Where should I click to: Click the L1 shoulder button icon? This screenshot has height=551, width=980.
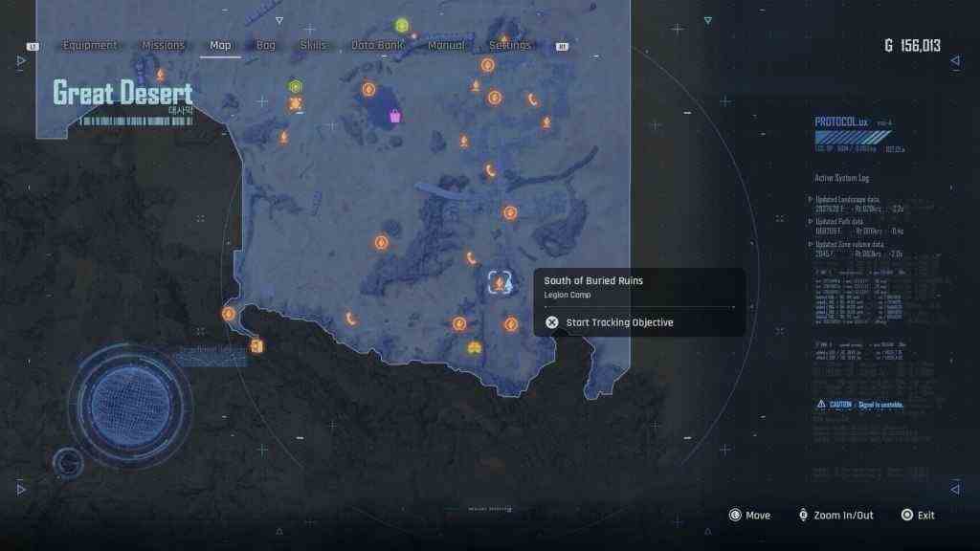pyautogui.click(x=33, y=46)
